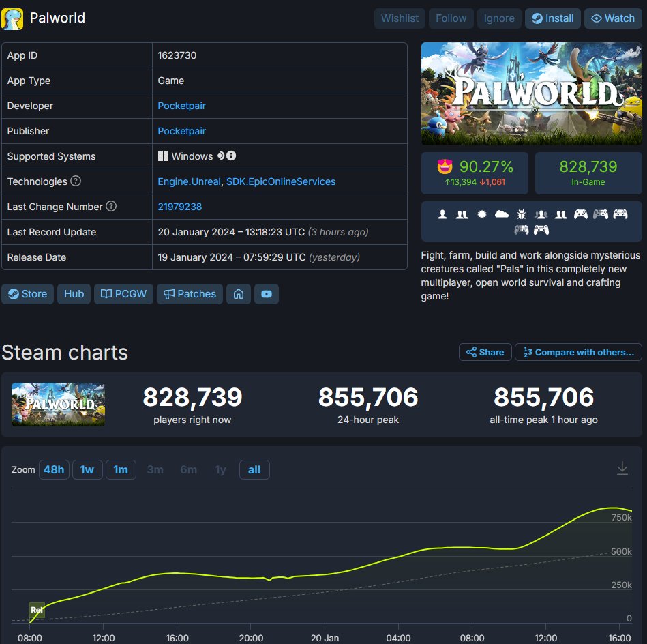Open the homepage link with the house icon
Viewport: 647px width, 644px height.
coord(239,294)
